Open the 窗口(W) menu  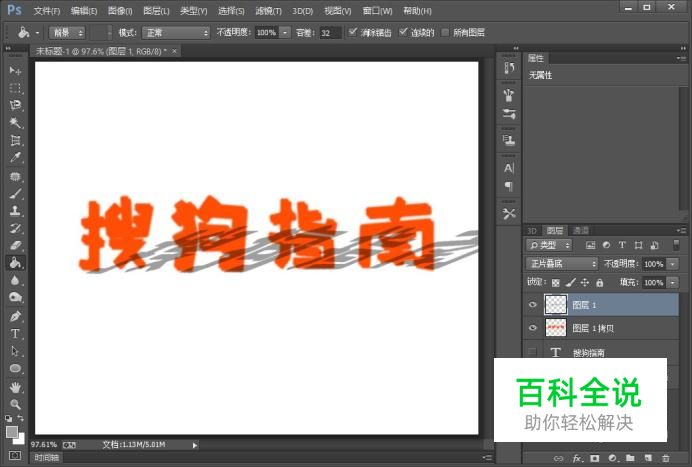coord(377,11)
